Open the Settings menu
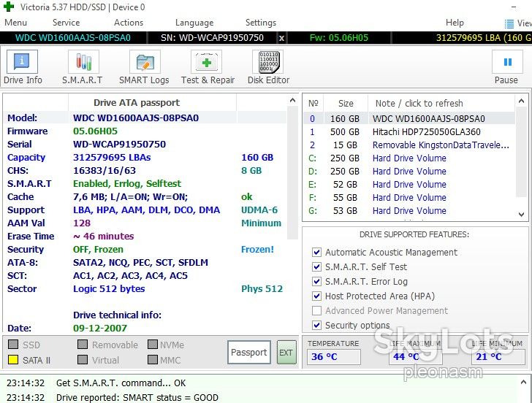Screen dimensions: 532x403 pos(261,23)
